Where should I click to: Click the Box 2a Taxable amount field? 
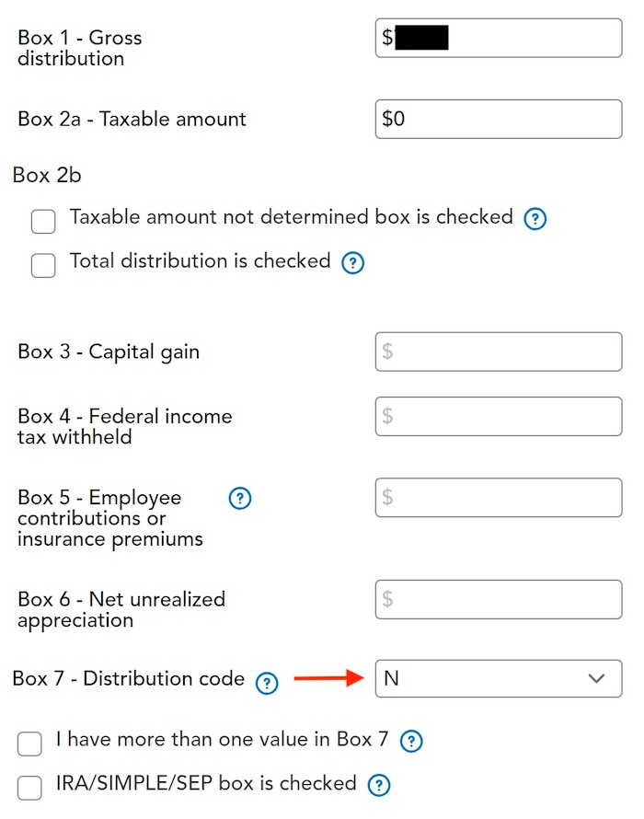[498, 120]
